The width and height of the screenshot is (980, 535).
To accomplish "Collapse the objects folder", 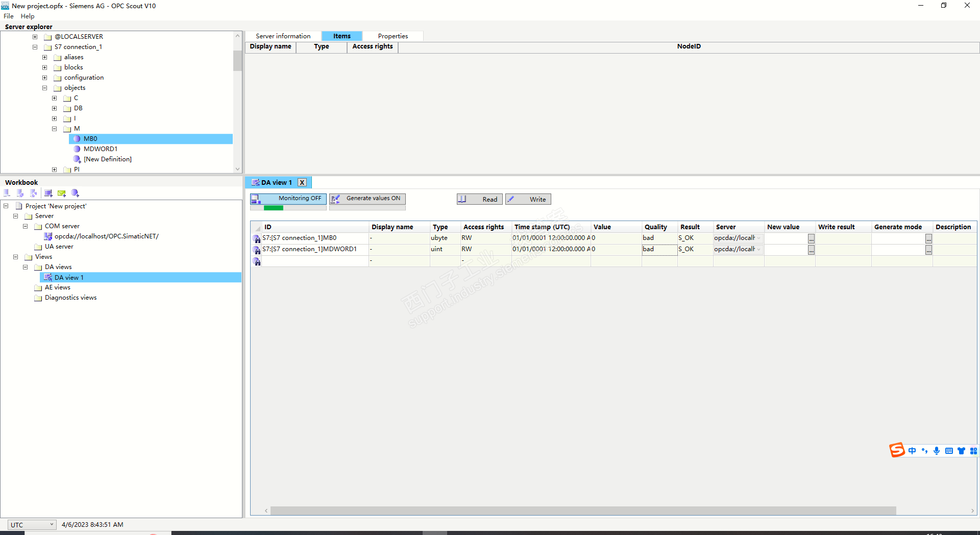I will click(x=44, y=88).
